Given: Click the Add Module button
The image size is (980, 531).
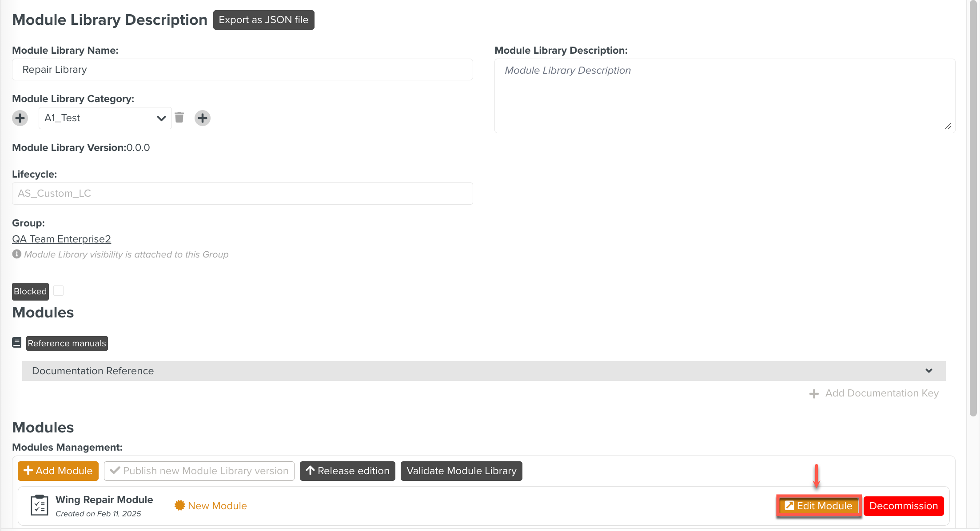Looking at the screenshot, I should [58, 471].
